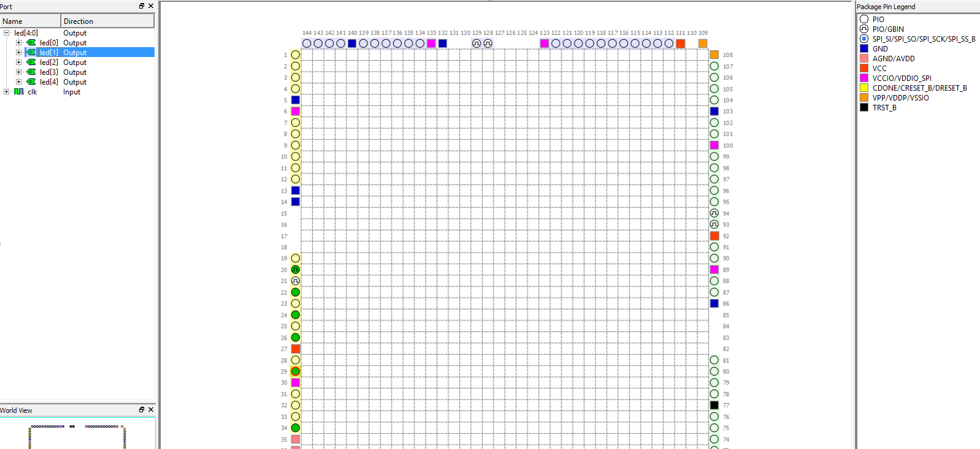Select the VCCIO package pin 100
The height and width of the screenshot is (449, 980).
point(714,145)
